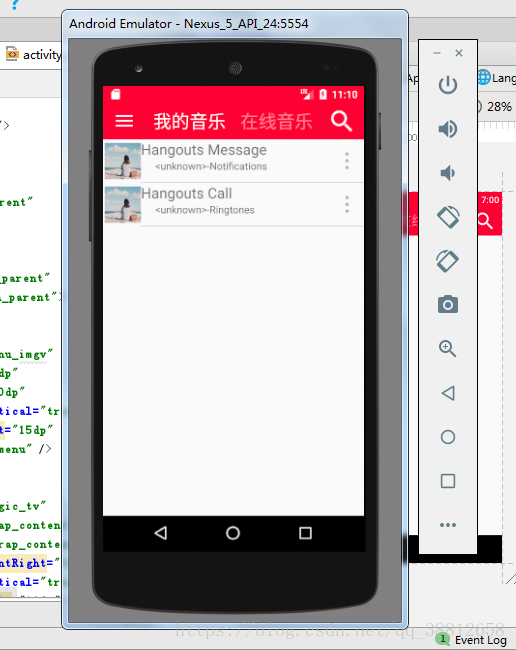Screen dimensions: 516x650
Task: Switch to the 在线音乐 tab
Action: pyautogui.click(x=276, y=121)
